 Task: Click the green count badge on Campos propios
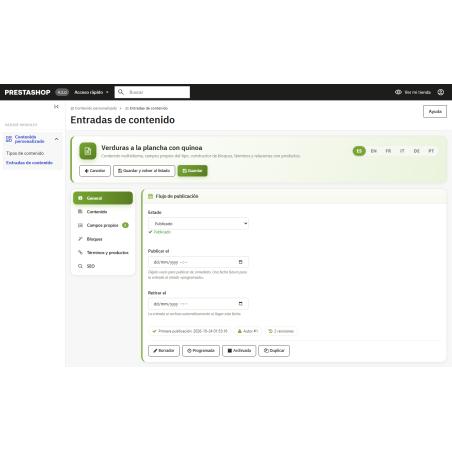pyautogui.click(x=125, y=225)
